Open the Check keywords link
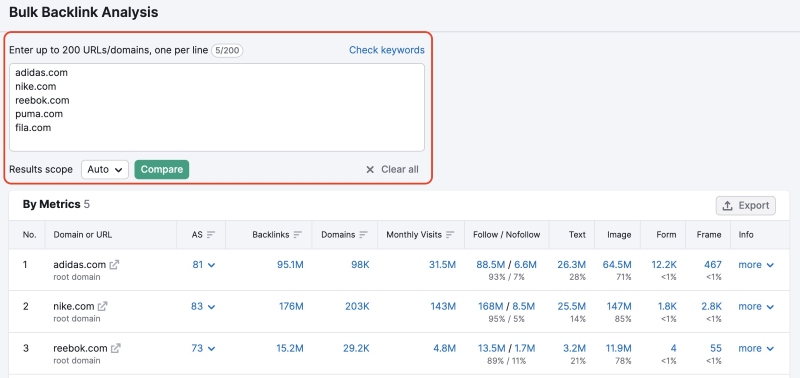This screenshot has height=378, width=800. (x=387, y=50)
